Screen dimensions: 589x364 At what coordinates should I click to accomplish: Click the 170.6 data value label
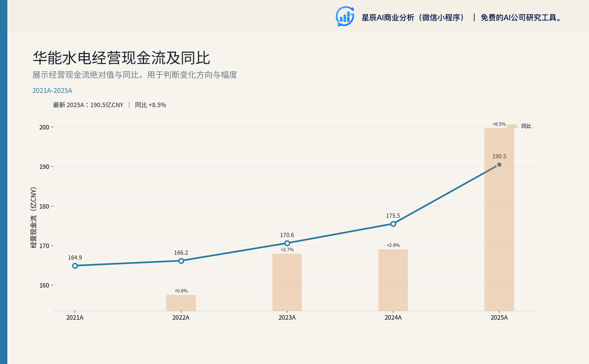[287, 235]
